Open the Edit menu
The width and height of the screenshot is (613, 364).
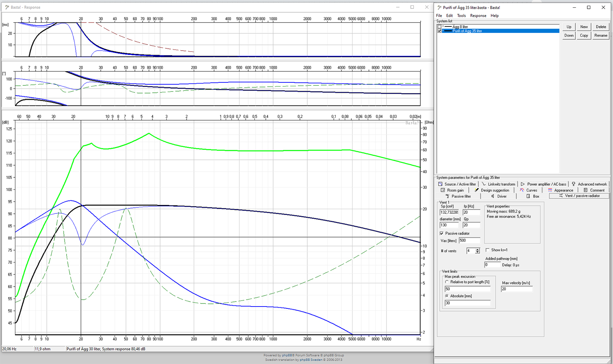coord(449,16)
